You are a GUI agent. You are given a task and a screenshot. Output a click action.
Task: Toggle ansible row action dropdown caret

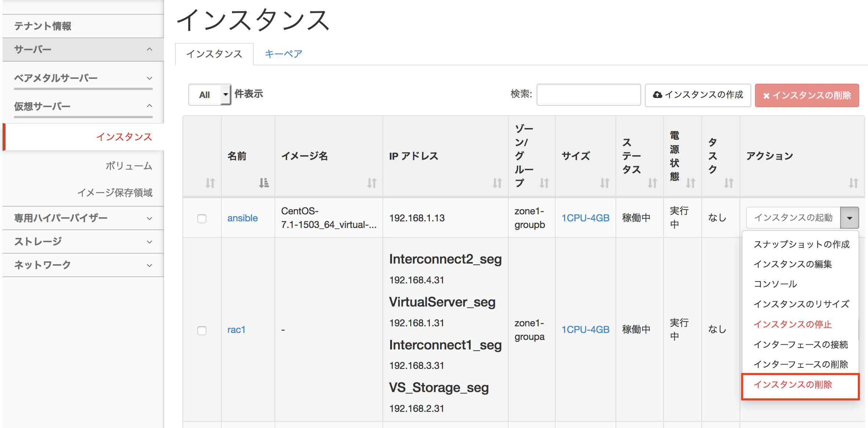coord(849,218)
